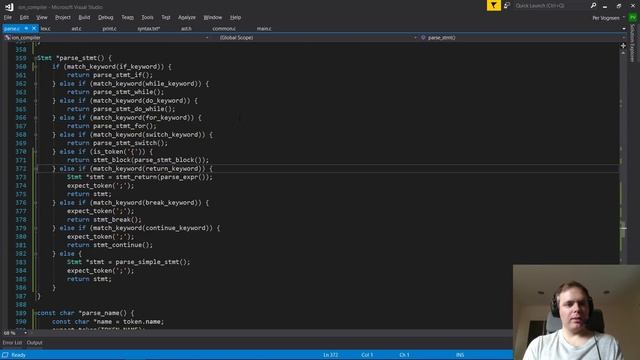This screenshot has width=640, height=360.
Task: Click the green user account avatar
Action: [632, 18]
